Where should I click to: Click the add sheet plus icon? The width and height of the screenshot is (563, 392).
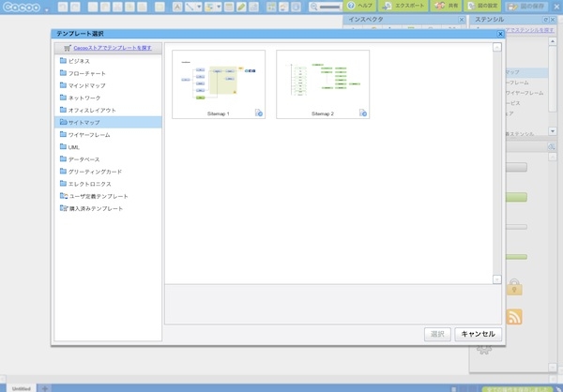pyautogui.click(x=44, y=388)
